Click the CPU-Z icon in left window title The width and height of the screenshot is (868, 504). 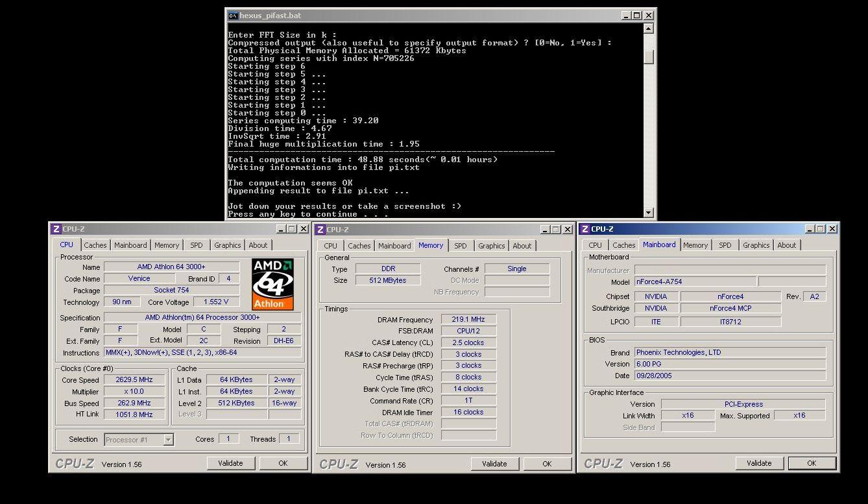coord(56,229)
